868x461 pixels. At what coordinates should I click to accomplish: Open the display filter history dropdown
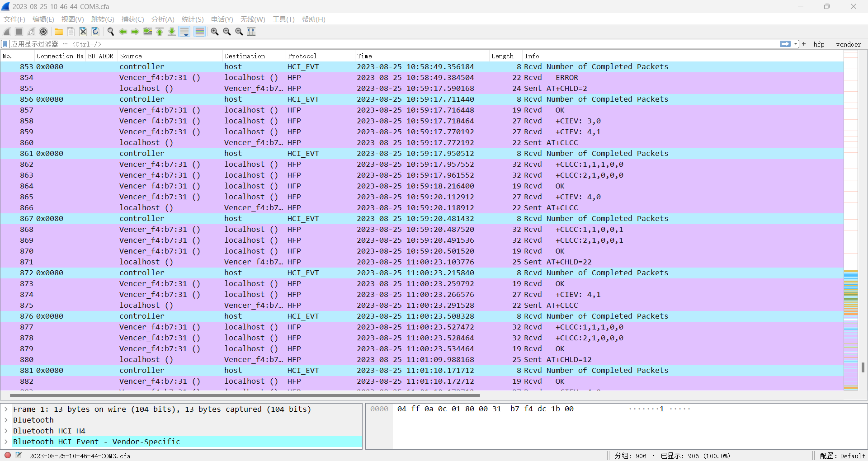click(796, 44)
